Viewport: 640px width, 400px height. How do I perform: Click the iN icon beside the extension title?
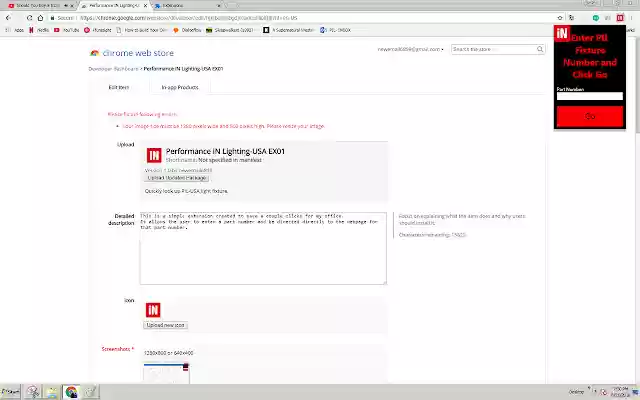pyautogui.click(x=154, y=156)
